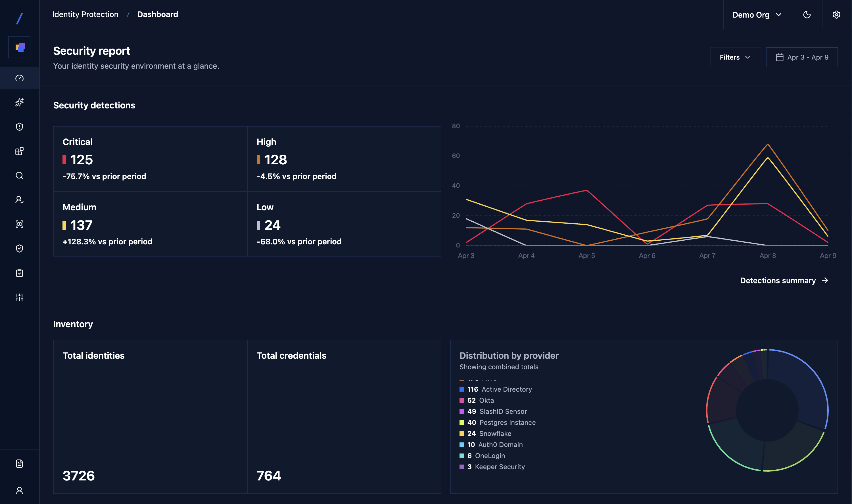
Task: Navigate to Identity Protection breadcrumb
Action: pyautogui.click(x=85, y=14)
